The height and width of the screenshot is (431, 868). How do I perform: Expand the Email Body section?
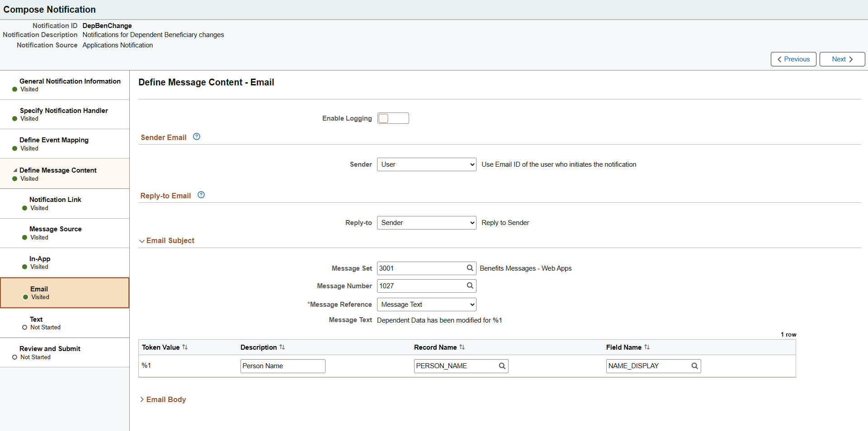click(142, 399)
